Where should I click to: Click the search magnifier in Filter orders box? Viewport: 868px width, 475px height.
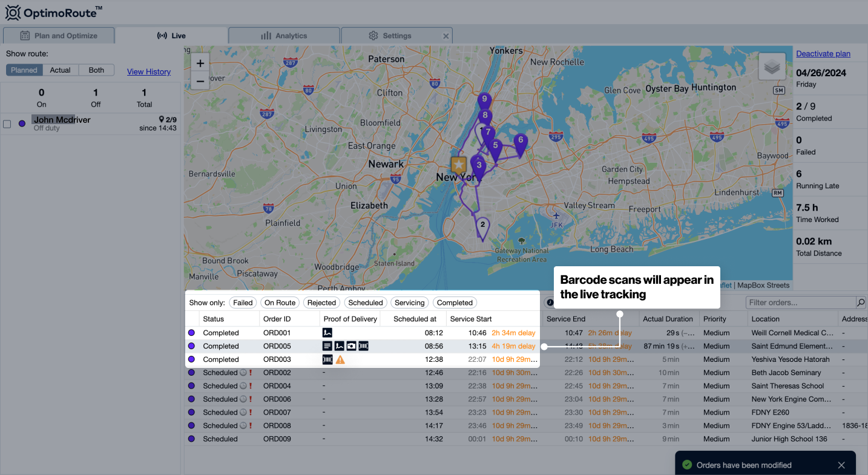point(860,302)
